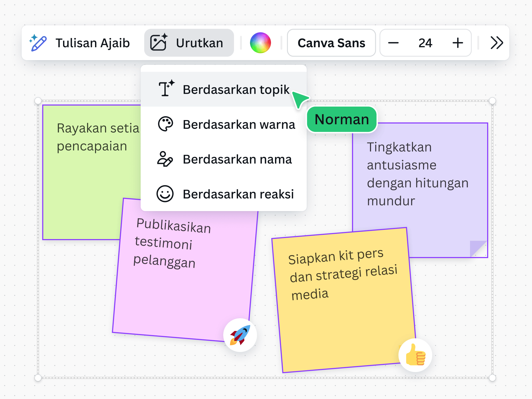Screen dimensions: 532x399
Task: Click the palette icon beside Berdasarkan warna
Action: pos(165,124)
